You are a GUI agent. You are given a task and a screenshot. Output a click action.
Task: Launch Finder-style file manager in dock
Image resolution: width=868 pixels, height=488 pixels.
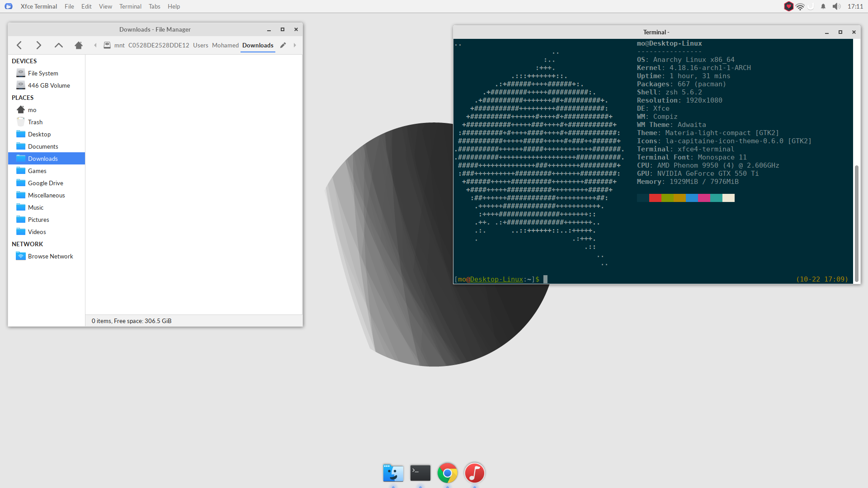click(393, 473)
